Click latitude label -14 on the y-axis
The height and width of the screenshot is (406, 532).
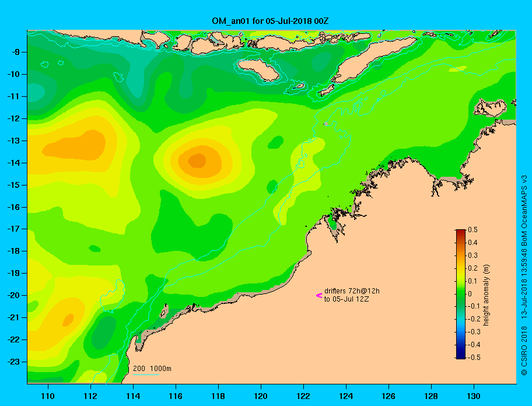click(x=13, y=163)
